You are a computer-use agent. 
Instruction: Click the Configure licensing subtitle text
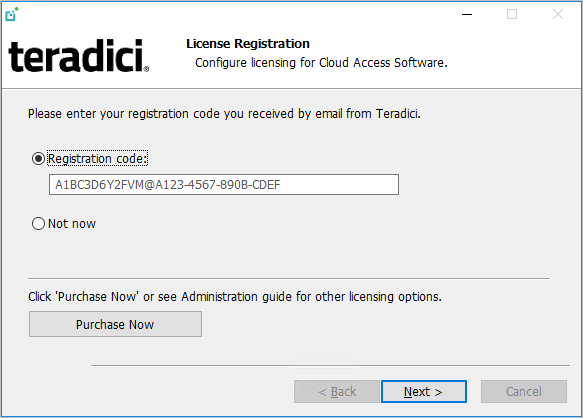point(321,63)
